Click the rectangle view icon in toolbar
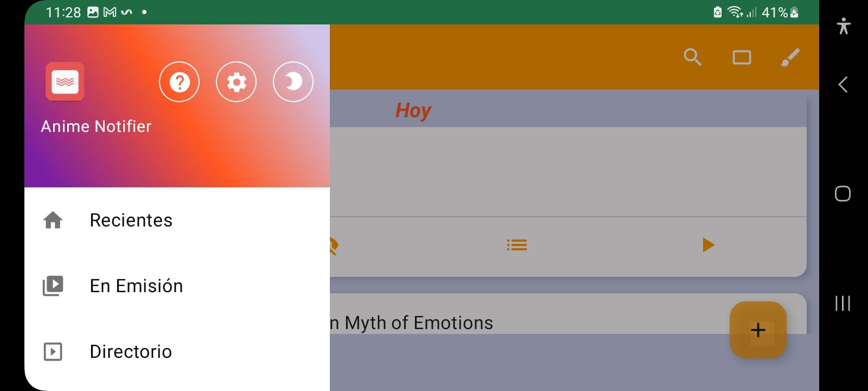Screen dimensions: 868x391 (x=742, y=57)
